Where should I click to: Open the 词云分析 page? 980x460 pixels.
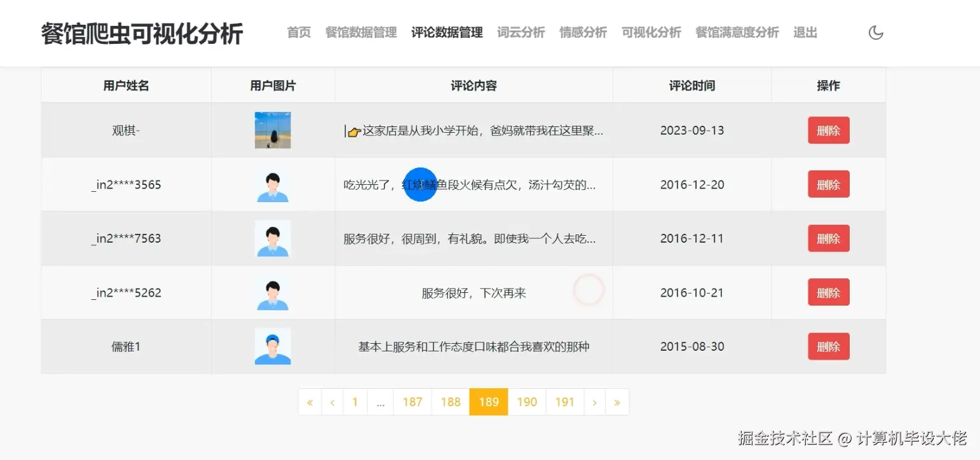click(521, 32)
